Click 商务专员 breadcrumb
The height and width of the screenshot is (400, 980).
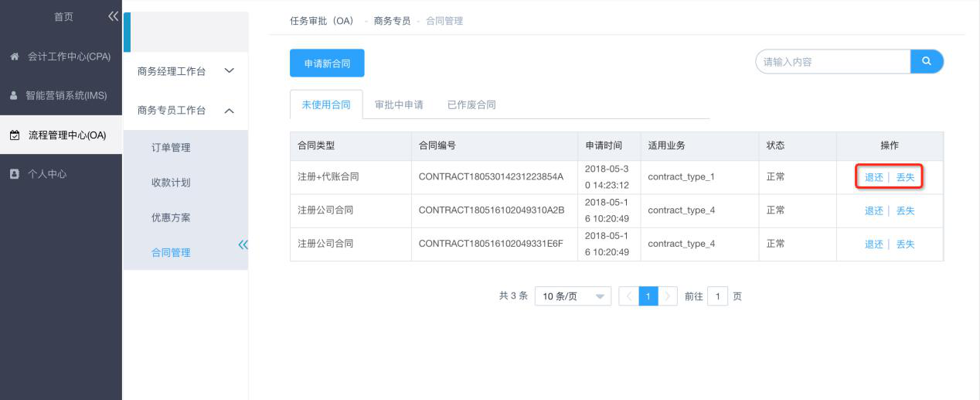392,21
